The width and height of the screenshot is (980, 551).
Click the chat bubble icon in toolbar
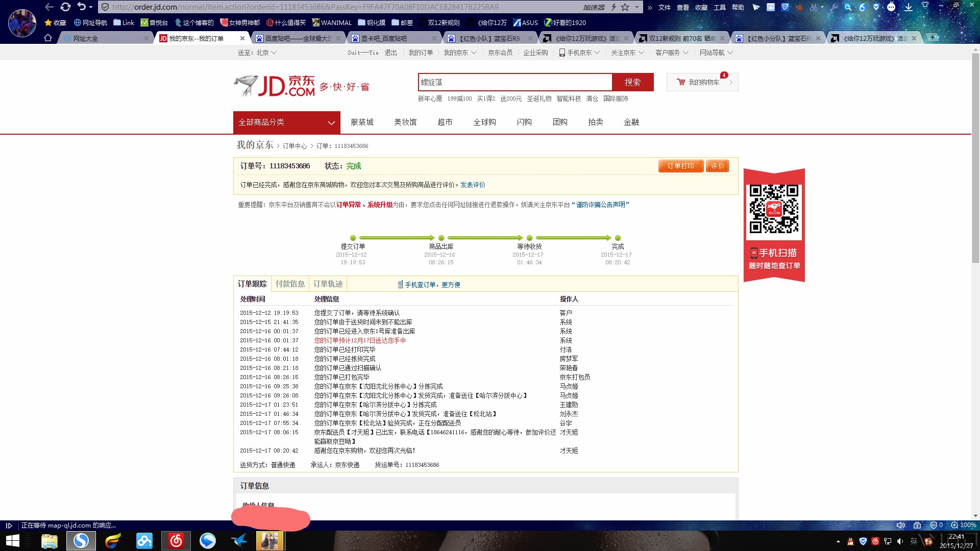click(x=891, y=7)
